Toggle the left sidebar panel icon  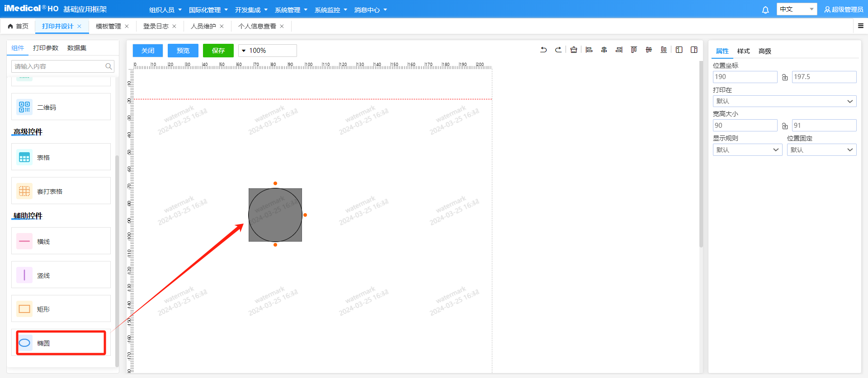(x=679, y=50)
